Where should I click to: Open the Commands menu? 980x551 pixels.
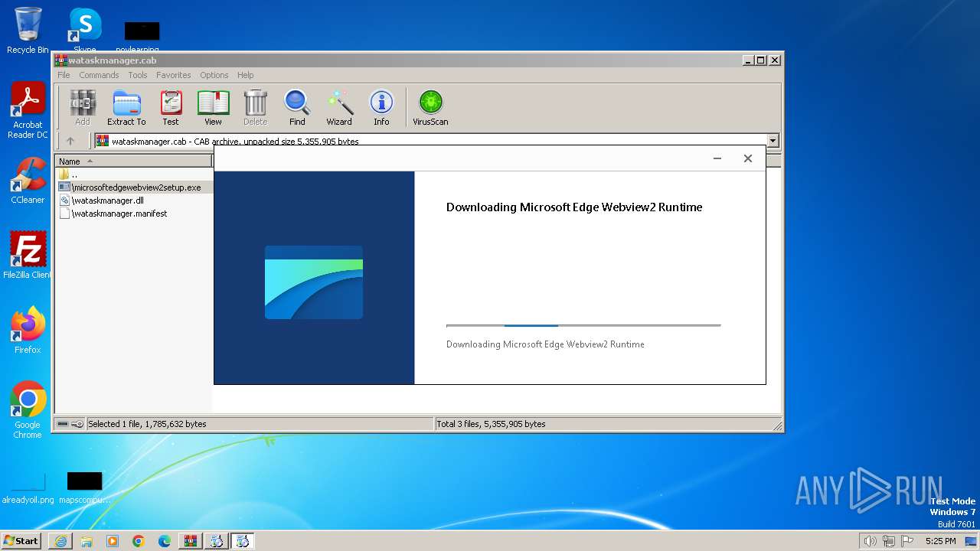99,75
